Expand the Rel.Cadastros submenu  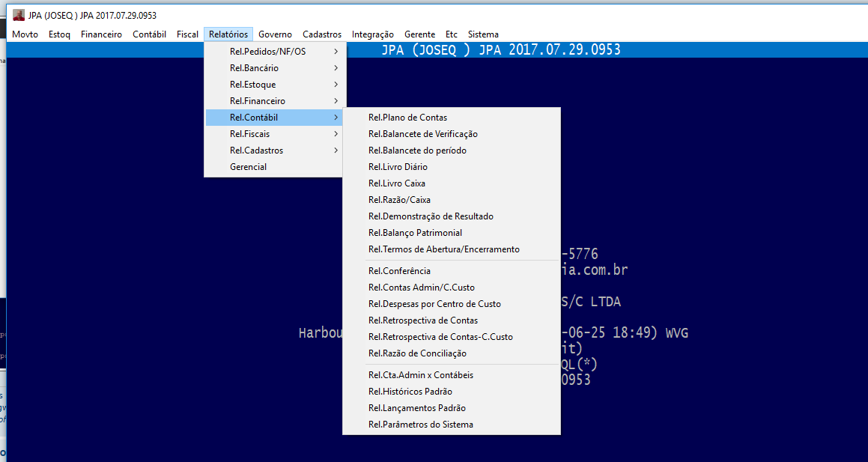274,151
